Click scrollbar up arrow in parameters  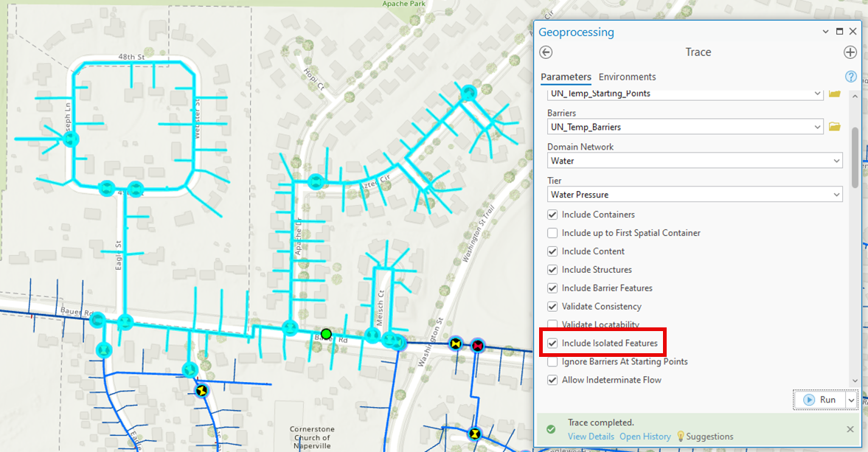coord(855,96)
